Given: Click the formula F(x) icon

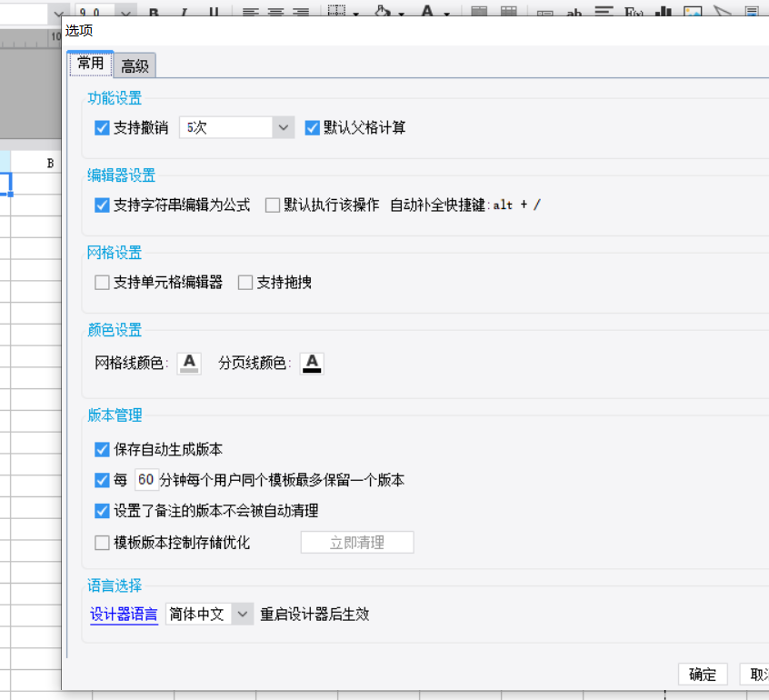Looking at the screenshot, I should tap(634, 12).
